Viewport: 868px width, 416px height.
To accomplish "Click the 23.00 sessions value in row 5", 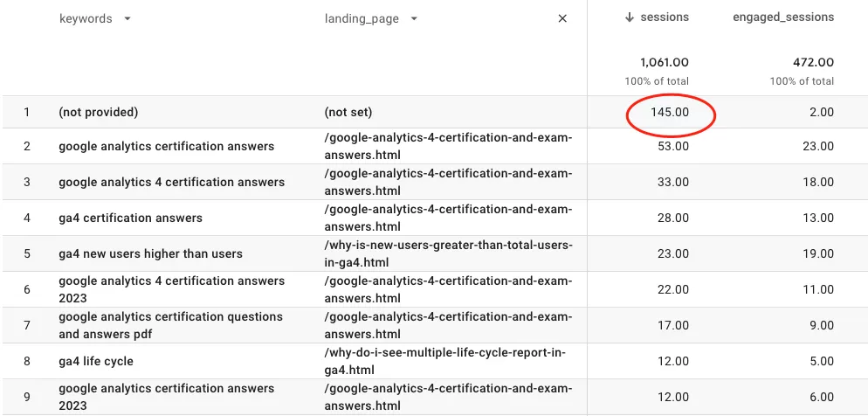I will click(673, 253).
